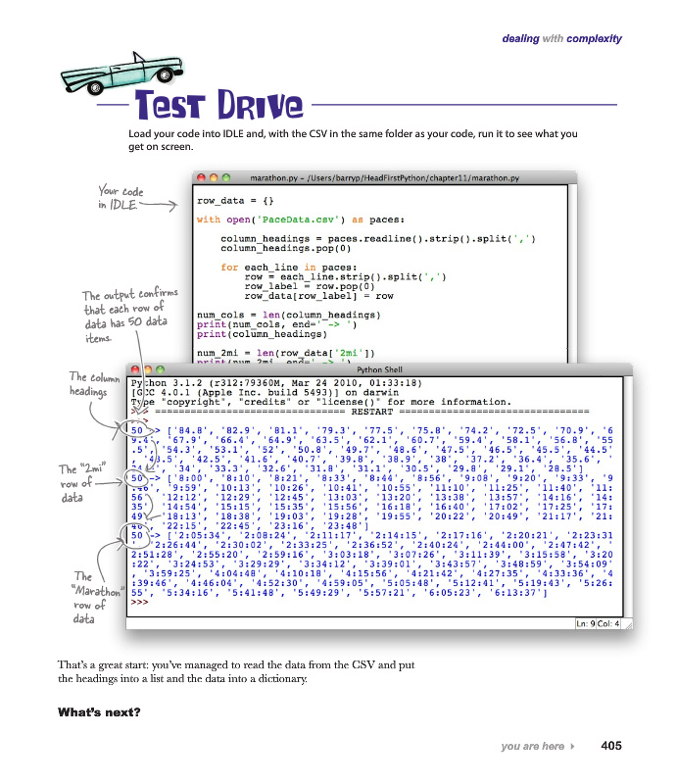Click the 'Col: 4' status indicator

(x=608, y=623)
